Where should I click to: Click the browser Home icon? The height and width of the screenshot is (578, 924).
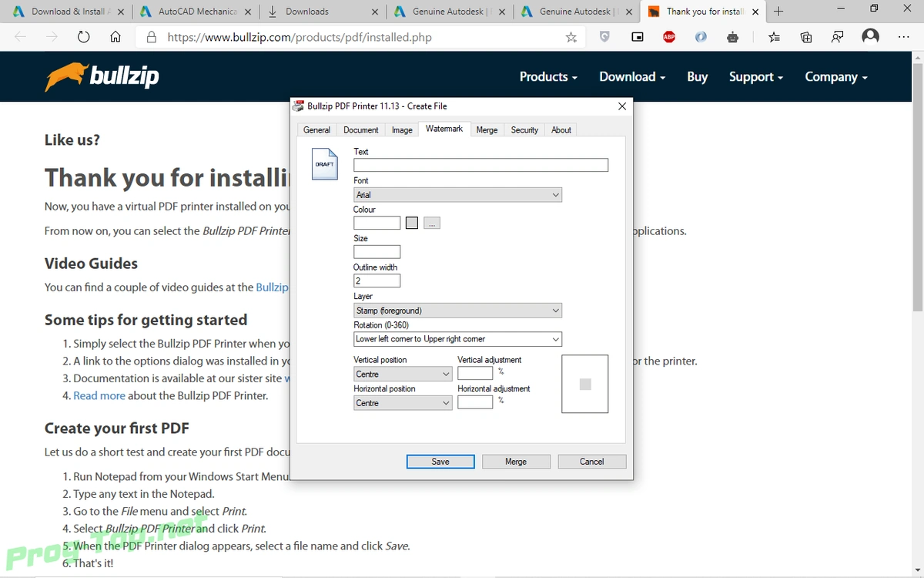pyautogui.click(x=115, y=37)
